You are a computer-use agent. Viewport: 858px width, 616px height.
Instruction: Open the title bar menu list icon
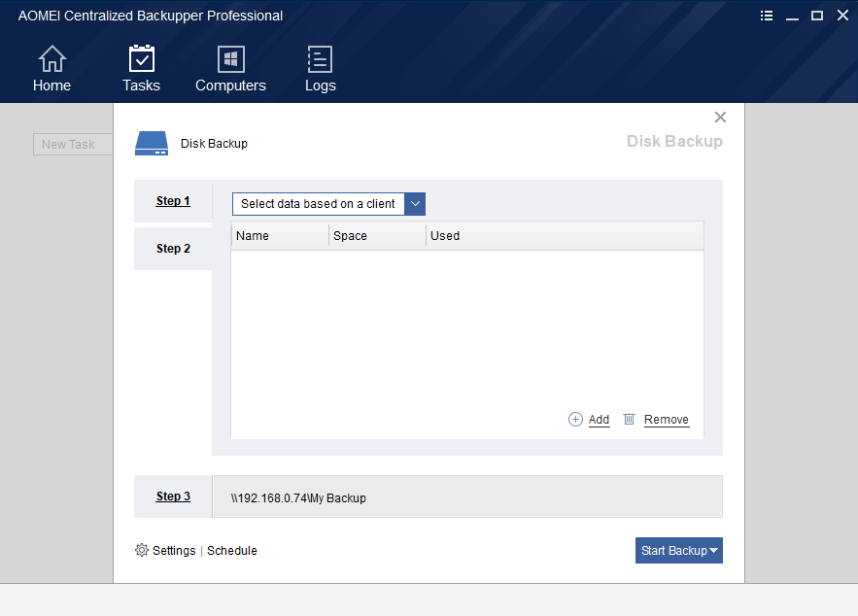(x=767, y=16)
